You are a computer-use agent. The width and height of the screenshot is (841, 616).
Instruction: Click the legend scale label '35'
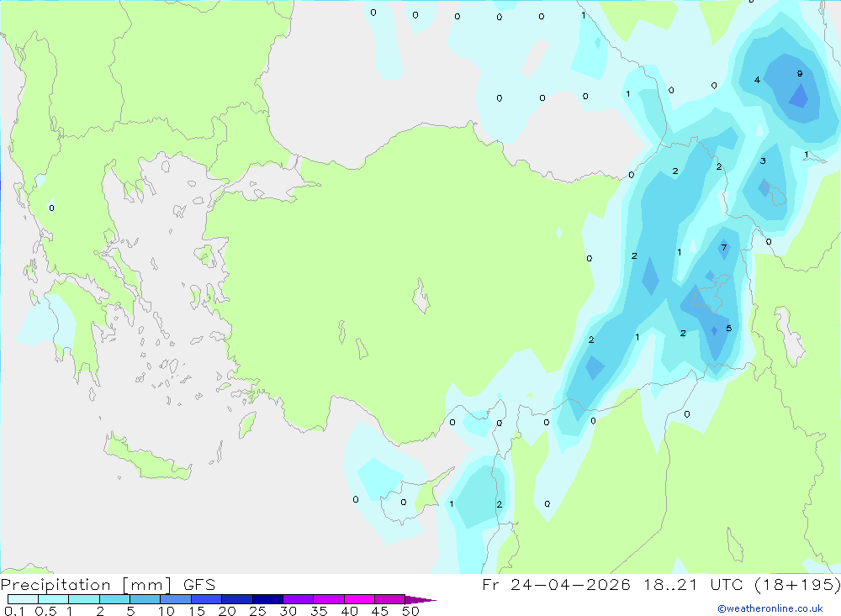319,611
